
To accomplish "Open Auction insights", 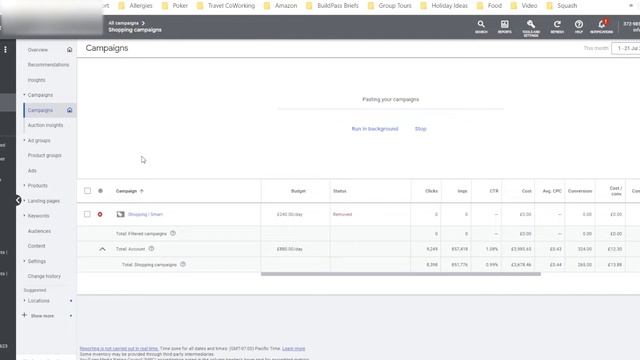I will pyautogui.click(x=45, y=125).
